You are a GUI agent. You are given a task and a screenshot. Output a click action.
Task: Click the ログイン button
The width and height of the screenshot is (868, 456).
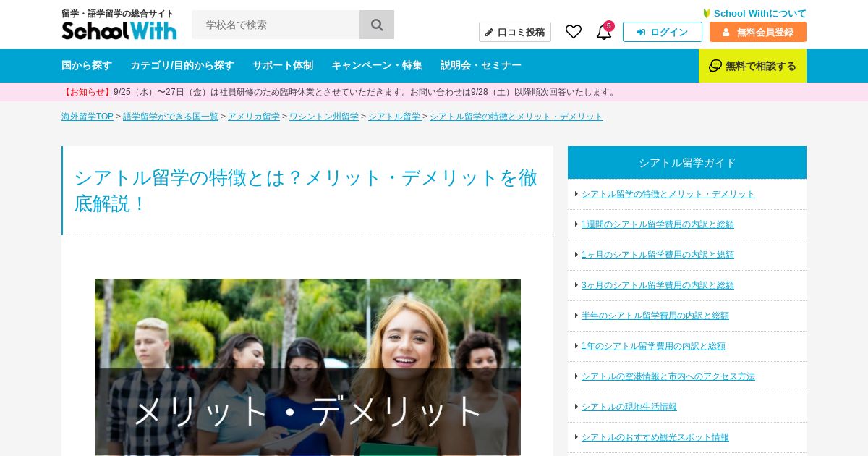click(663, 32)
